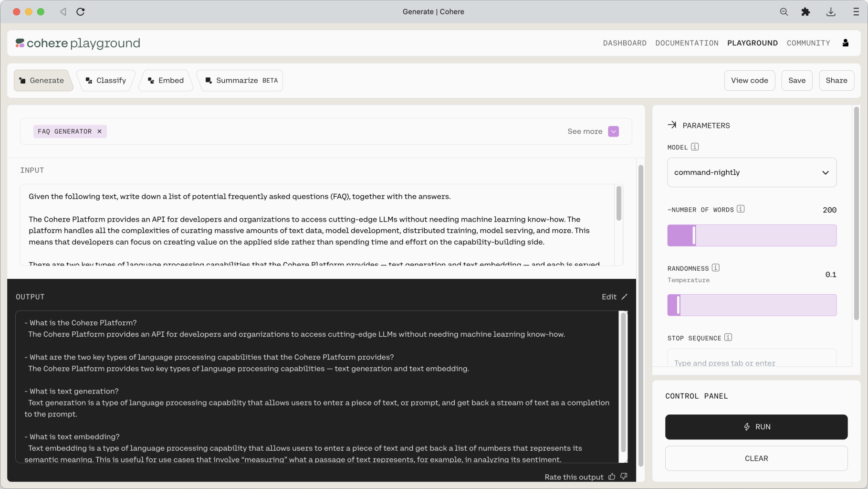868x489 pixels.
Task: Switch to the Embed tab
Action: click(166, 80)
